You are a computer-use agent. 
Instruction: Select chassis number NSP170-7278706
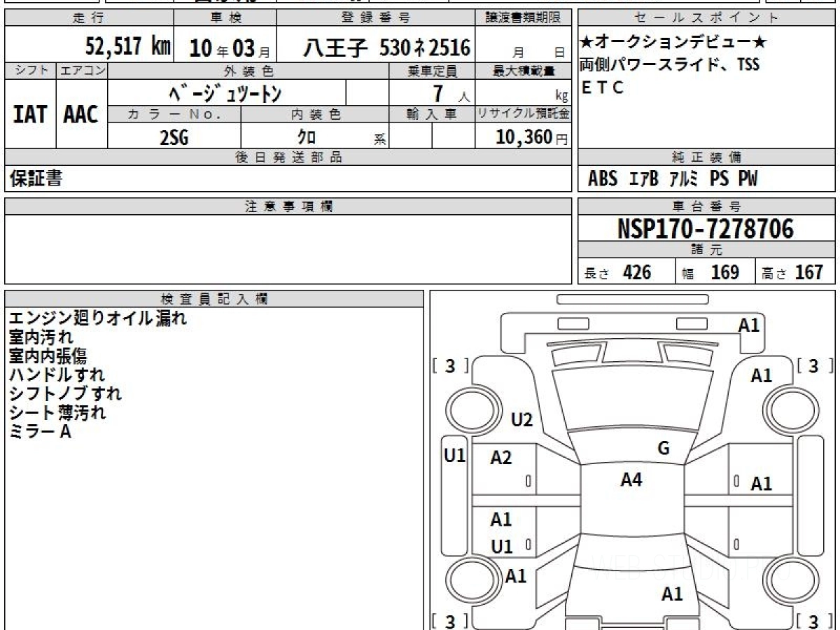[706, 229]
